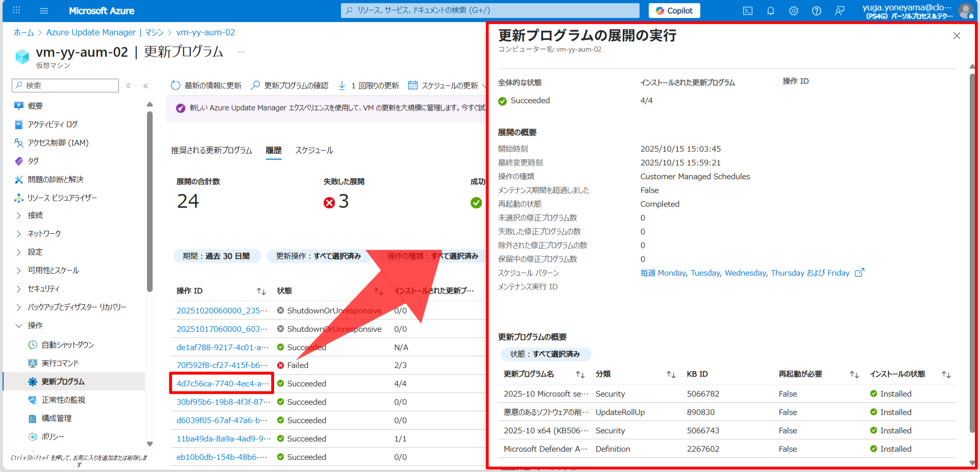Open the Copilot button
The height and width of the screenshot is (472, 980).
point(674,10)
